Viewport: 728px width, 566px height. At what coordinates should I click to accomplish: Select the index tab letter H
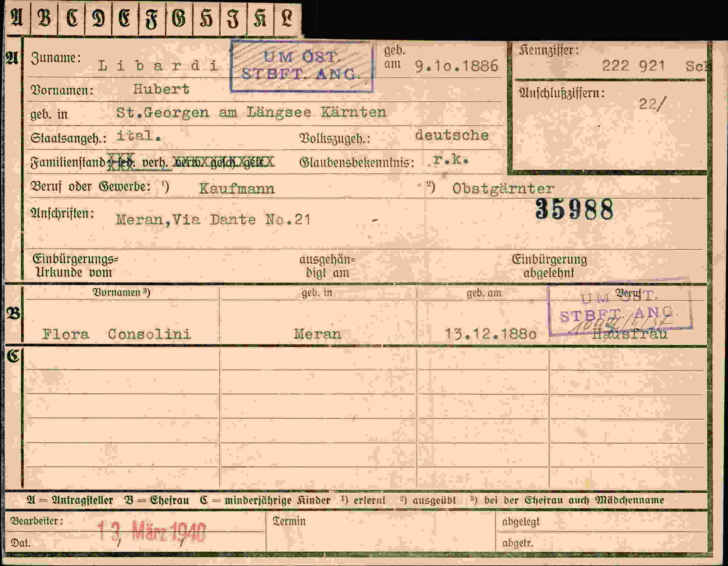[x=206, y=18]
